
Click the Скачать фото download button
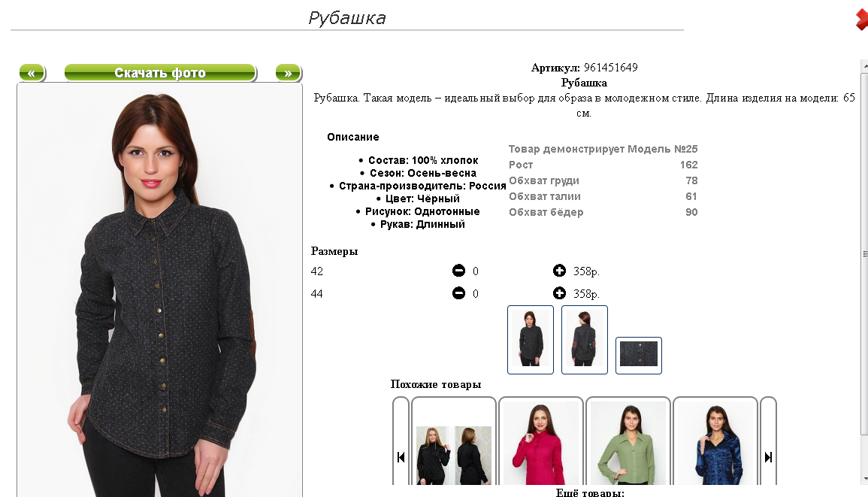(x=160, y=73)
